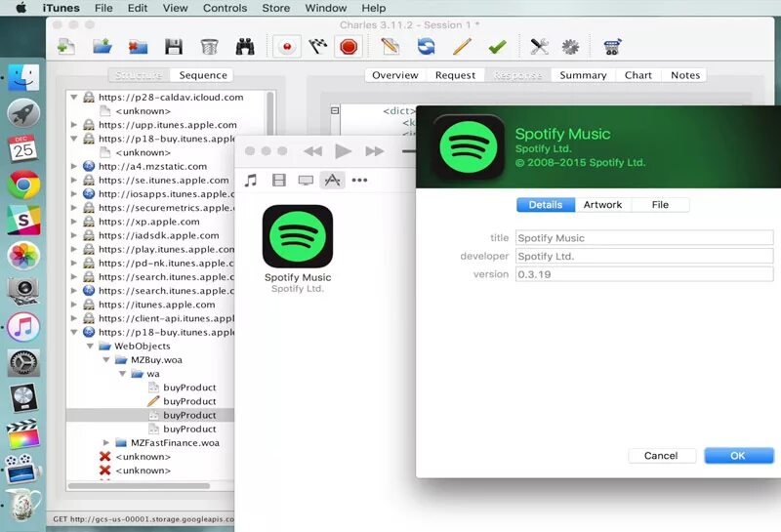The width and height of the screenshot is (781, 532).
Task: Click the Validate green checkmark icon
Action: click(x=497, y=47)
